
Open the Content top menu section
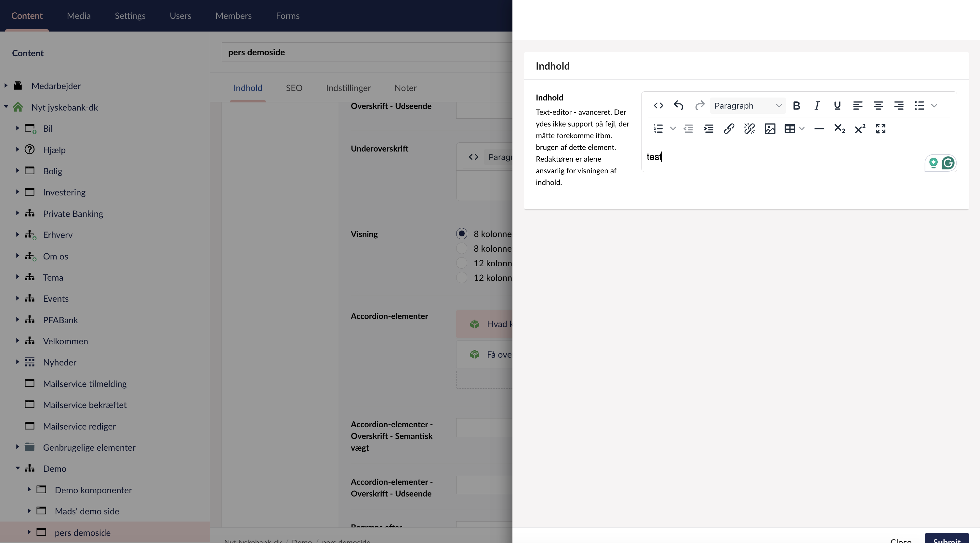point(27,16)
